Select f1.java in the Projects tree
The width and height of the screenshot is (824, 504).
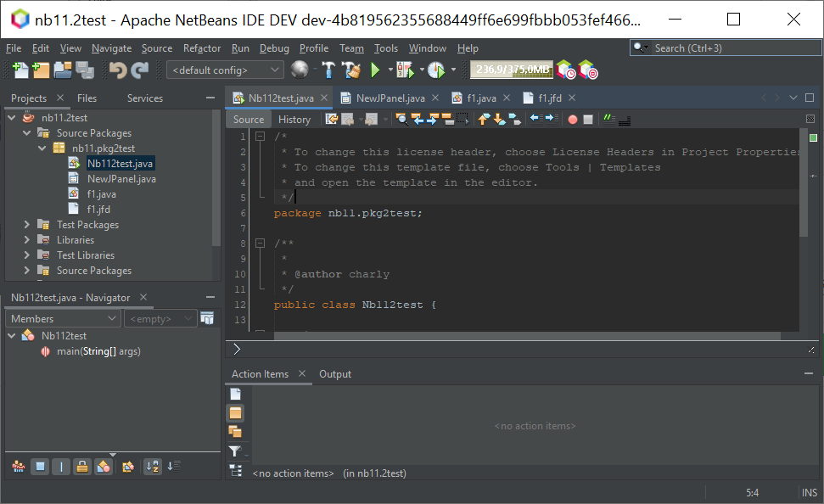[x=102, y=194]
